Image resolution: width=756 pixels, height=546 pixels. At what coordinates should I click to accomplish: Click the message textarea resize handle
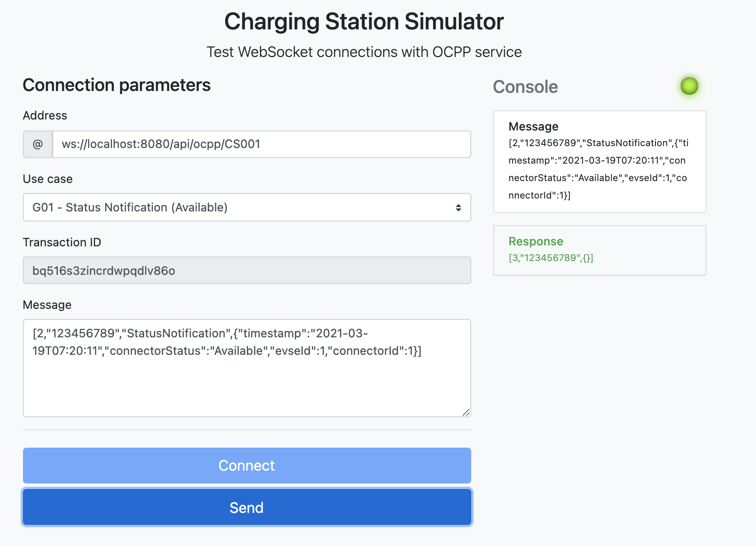pyautogui.click(x=466, y=412)
